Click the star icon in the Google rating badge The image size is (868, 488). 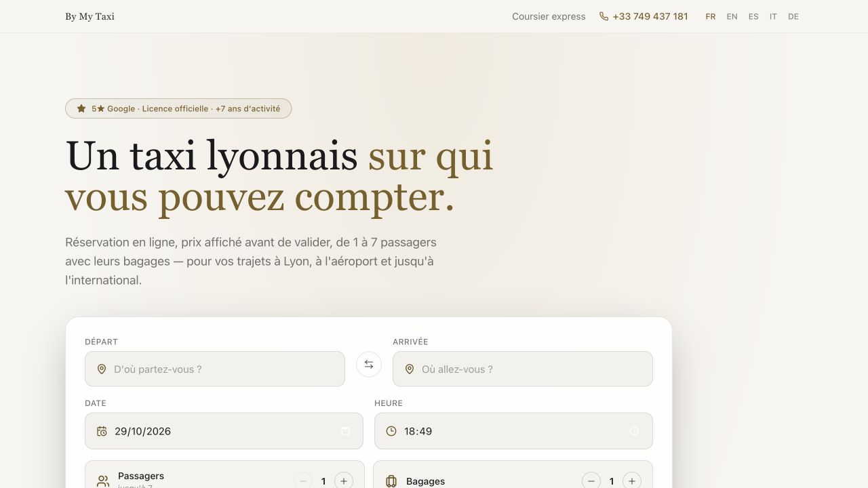[x=81, y=108]
